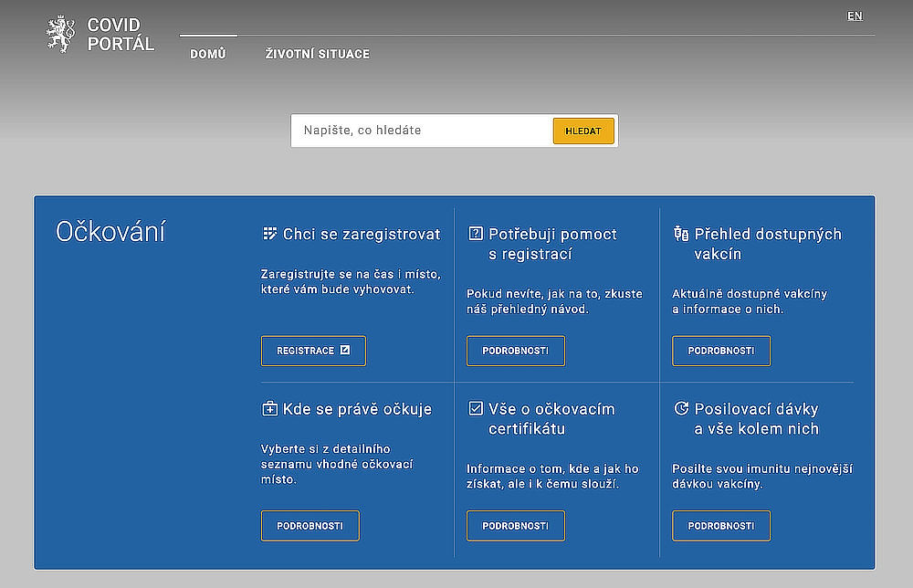Click the calendar icon beside Chci se zaregistrovat
This screenshot has height=588, width=913.
tap(269, 234)
